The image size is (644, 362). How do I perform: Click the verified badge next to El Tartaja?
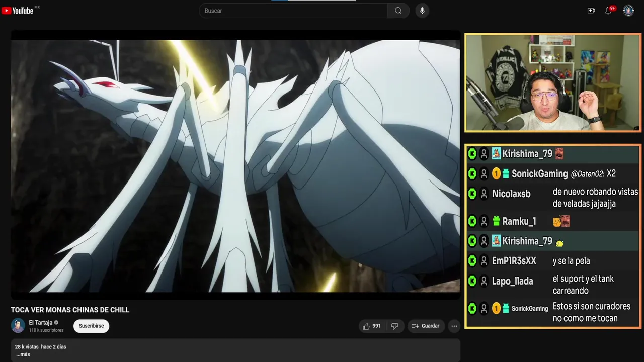tap(56, 323)
